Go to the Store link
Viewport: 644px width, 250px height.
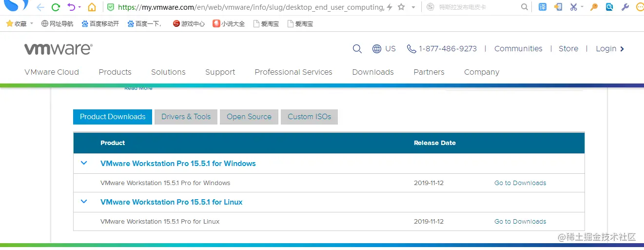[568, 49]
